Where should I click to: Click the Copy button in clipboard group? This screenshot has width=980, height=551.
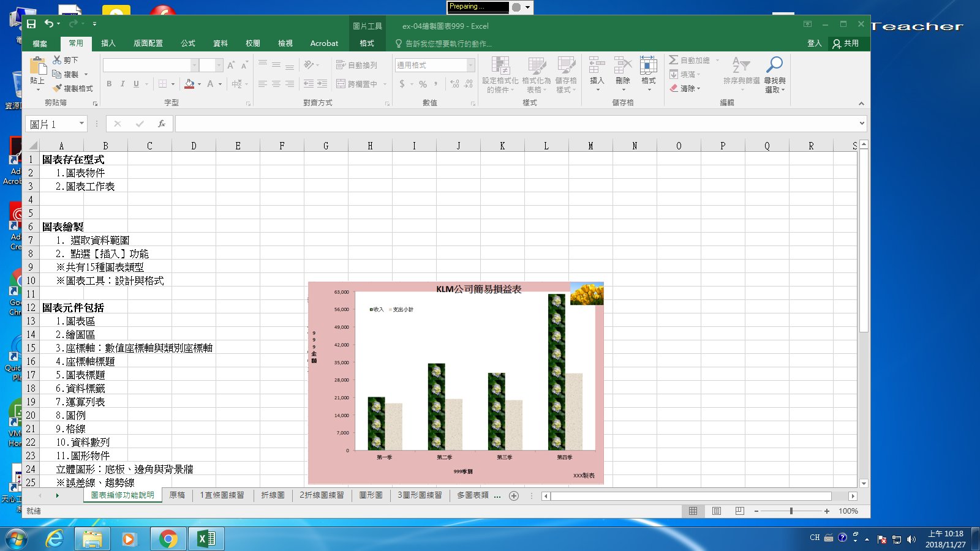(x=66, y=74)
